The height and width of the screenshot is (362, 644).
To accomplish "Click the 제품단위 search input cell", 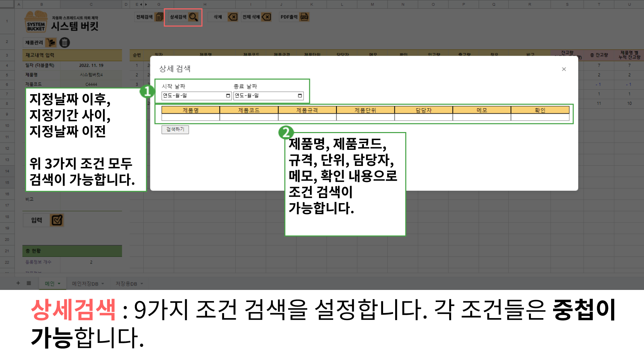I will [x=366, y=117].
